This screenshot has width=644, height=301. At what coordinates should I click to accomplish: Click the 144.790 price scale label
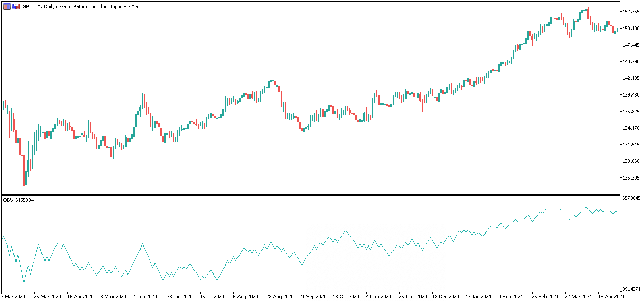[x=631, y=61]
